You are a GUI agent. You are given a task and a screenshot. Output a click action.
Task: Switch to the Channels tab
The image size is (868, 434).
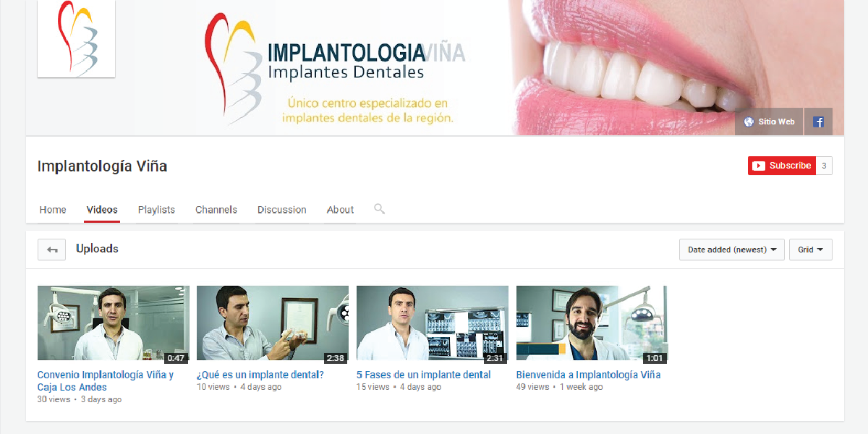pos(216,210)
